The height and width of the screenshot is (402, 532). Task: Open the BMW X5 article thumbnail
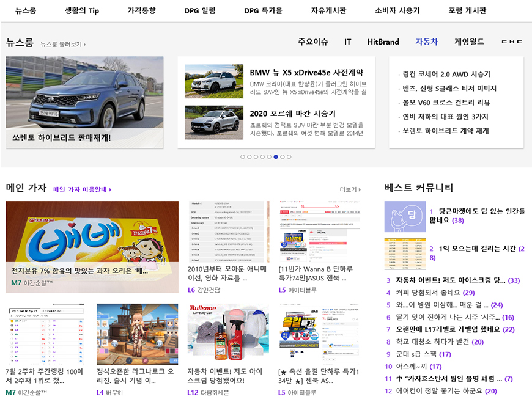pyautogui.click(x=214, y=81)
